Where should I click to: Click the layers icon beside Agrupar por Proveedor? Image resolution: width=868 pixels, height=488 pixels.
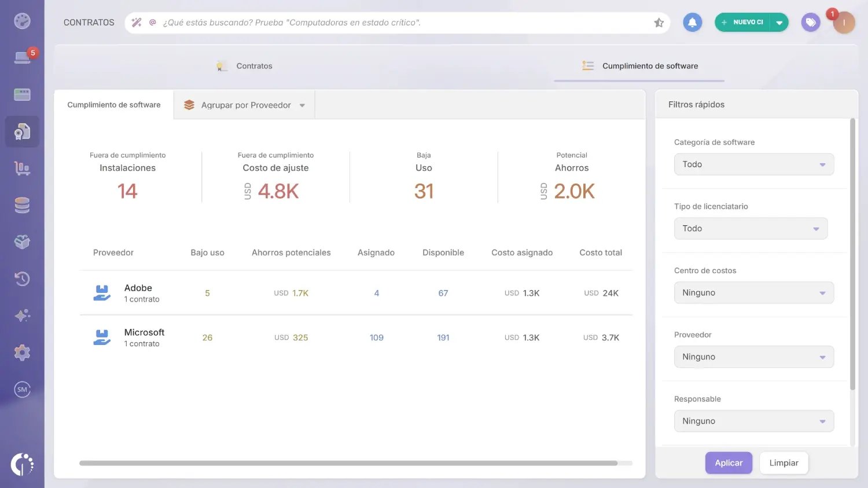(189, 105)
